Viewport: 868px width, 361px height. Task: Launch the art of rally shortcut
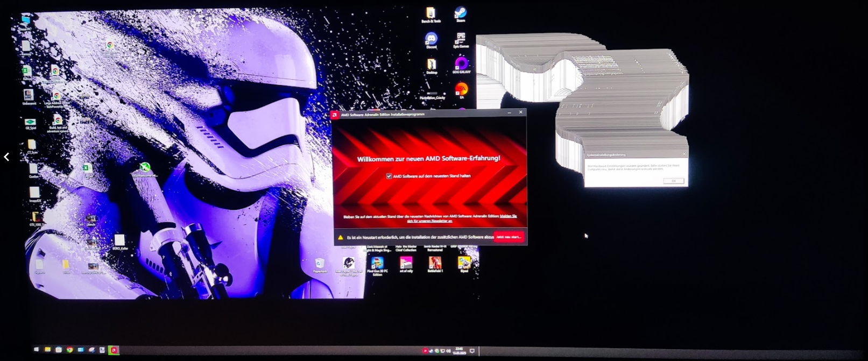point(406,265)
